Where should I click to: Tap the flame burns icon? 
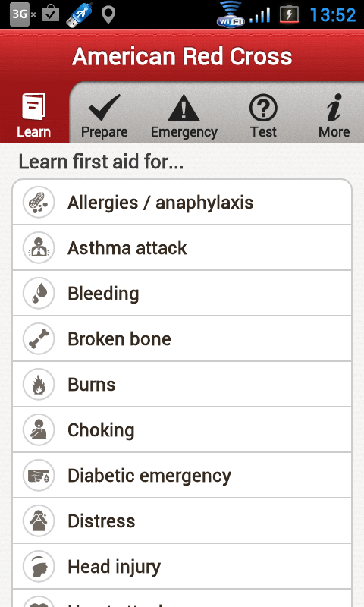coord(39,385)
